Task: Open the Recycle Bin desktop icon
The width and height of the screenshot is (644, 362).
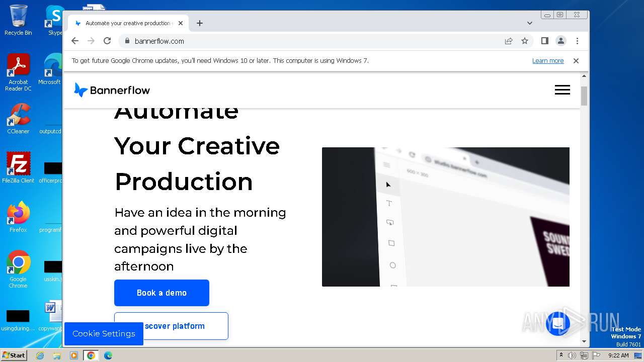Action: coord(18,20)
